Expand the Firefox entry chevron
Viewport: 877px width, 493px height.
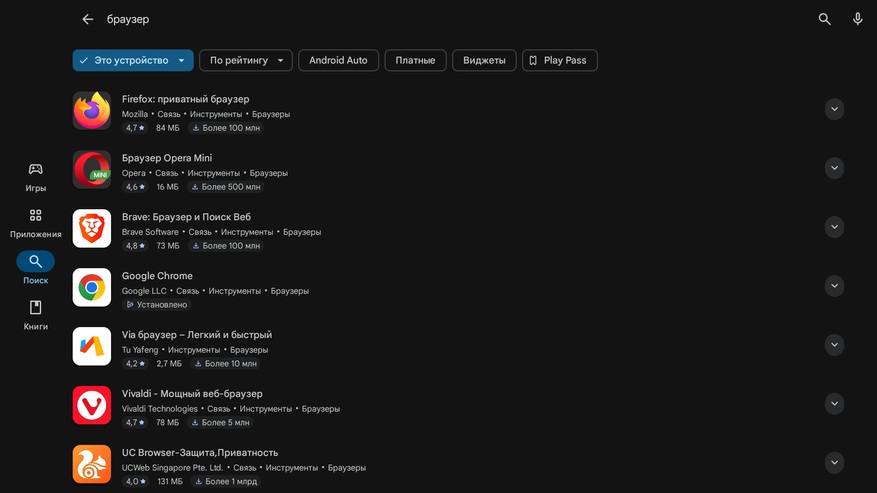click(x=834, y=109)
